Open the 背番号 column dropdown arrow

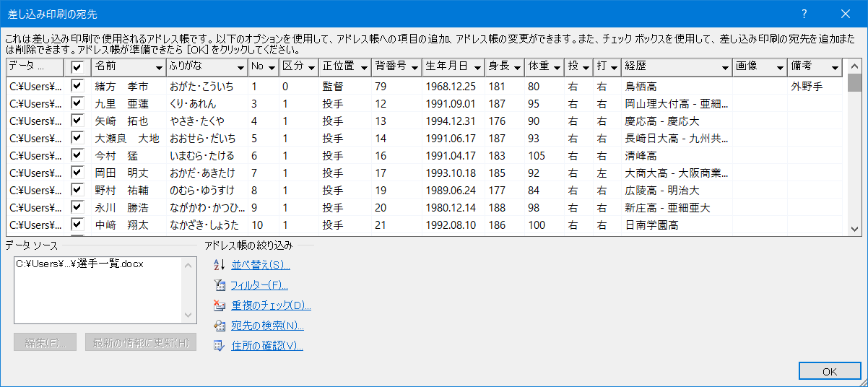(415, 67)
